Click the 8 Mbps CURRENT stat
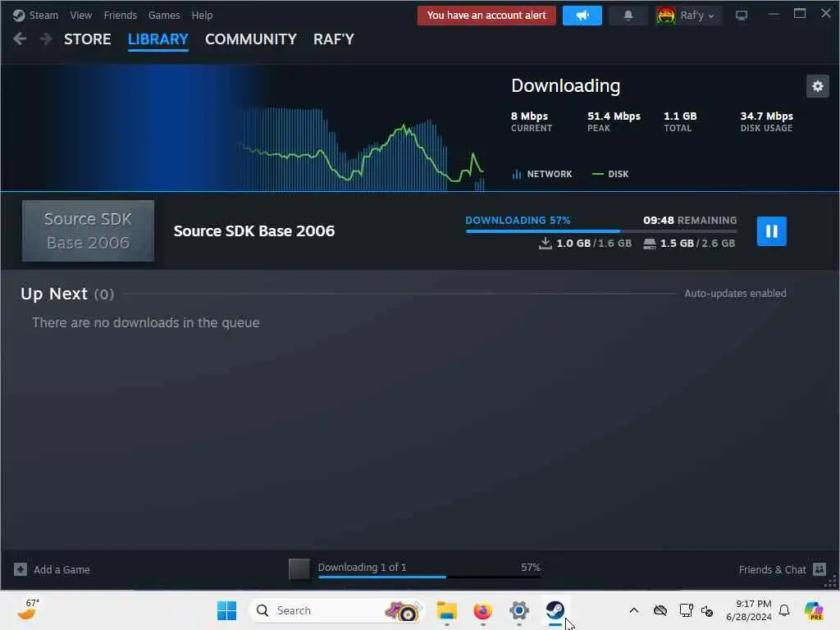The image size is (840, 630). click(x=531, y=121)
